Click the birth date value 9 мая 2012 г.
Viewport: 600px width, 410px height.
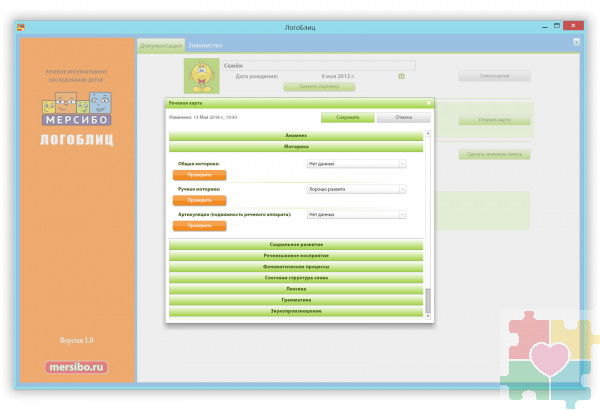(338, 76)
